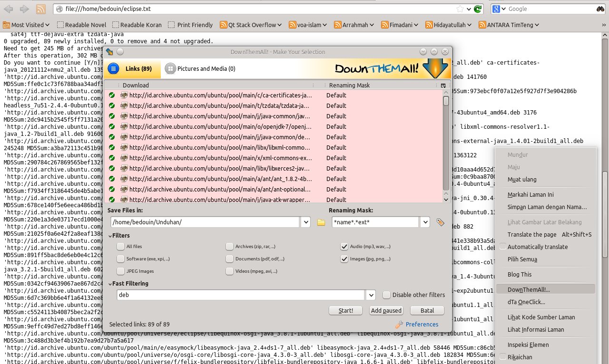Enable the All files filter checkbox

tap(120, 247)
